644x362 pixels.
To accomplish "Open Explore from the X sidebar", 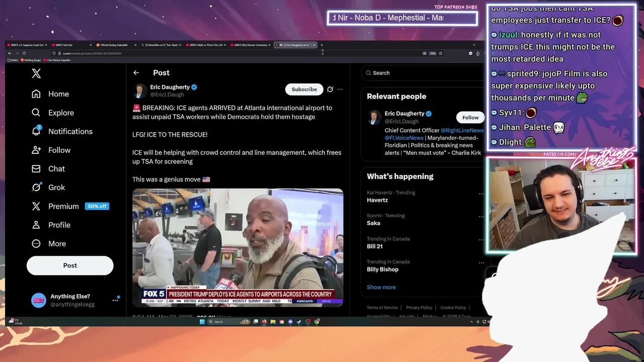I will [53, 113].
